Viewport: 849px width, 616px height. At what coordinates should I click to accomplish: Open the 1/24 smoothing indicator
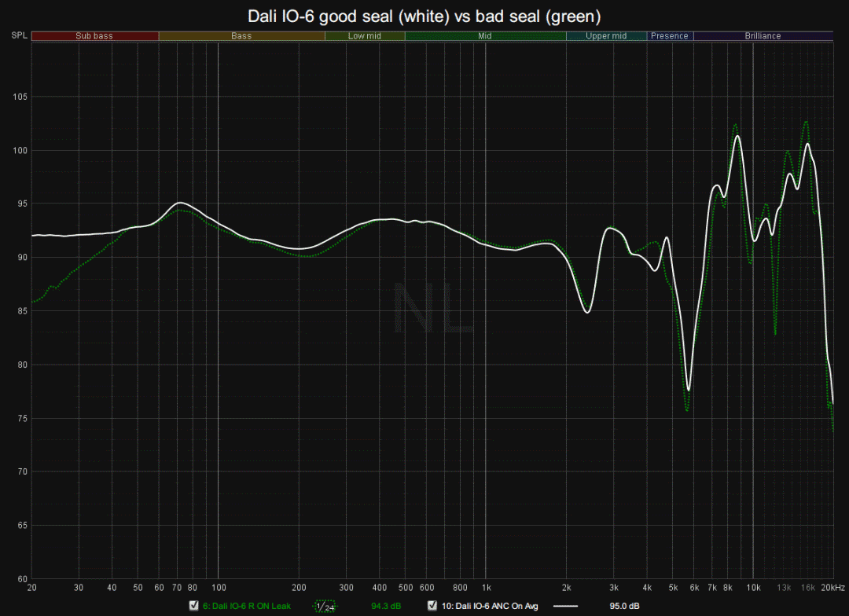click(x=325, y=607)
